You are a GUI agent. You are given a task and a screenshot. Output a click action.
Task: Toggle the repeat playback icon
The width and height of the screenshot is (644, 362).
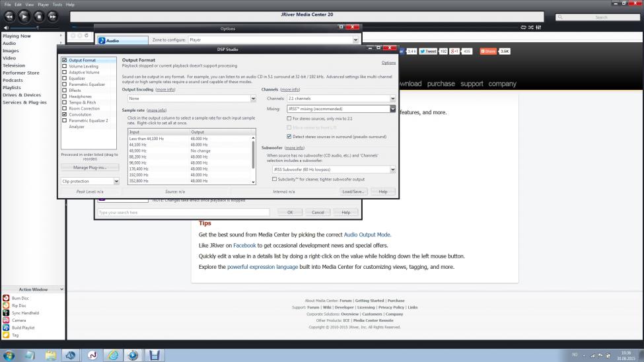click(x=523, y=27)
